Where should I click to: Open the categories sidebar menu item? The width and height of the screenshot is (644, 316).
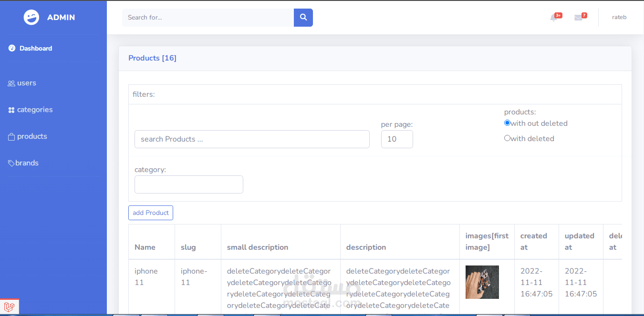click(x=35, y=110)
